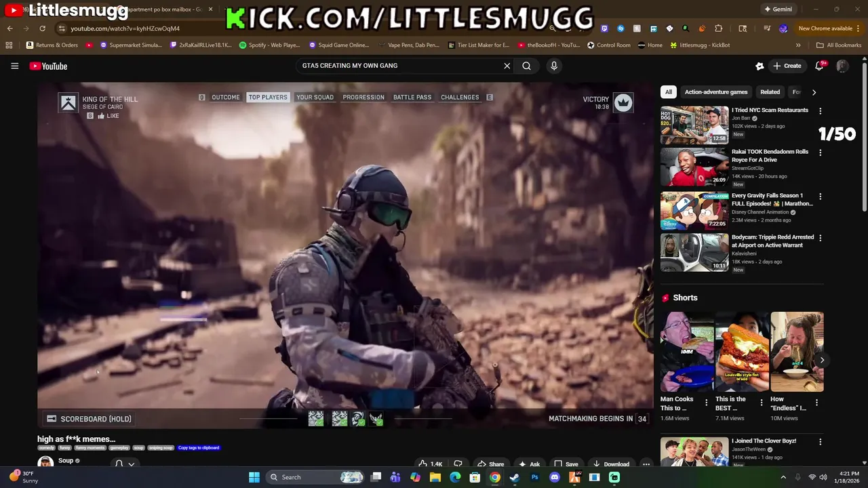
Task: Open the All Bookmarks folder
Action: click(x=839, y=45)
